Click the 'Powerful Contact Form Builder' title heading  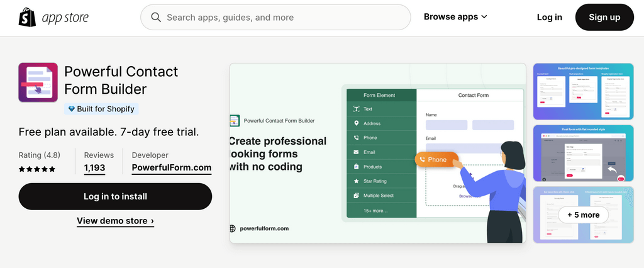click(x=121, y=80)
